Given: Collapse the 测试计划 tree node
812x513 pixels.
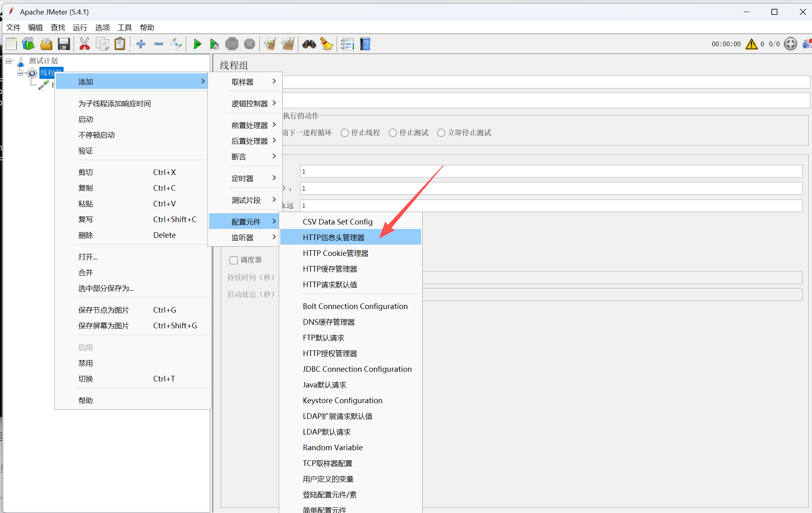Looking at the screenshot, I should [x=8, y=61].
